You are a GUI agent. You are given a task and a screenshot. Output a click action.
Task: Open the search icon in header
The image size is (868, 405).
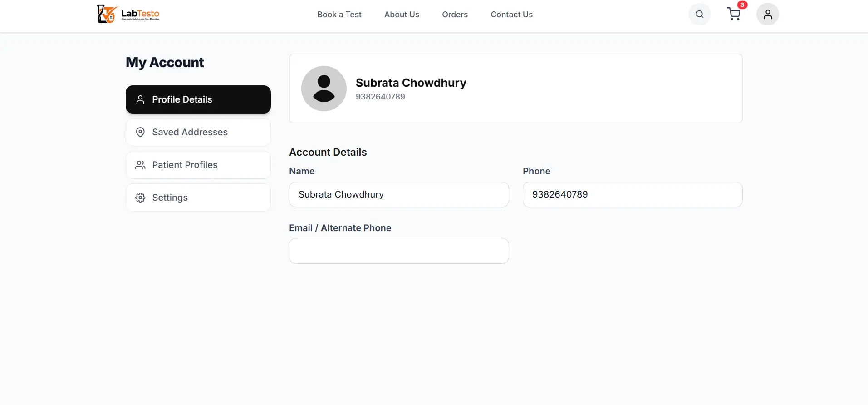pos(700,14)
